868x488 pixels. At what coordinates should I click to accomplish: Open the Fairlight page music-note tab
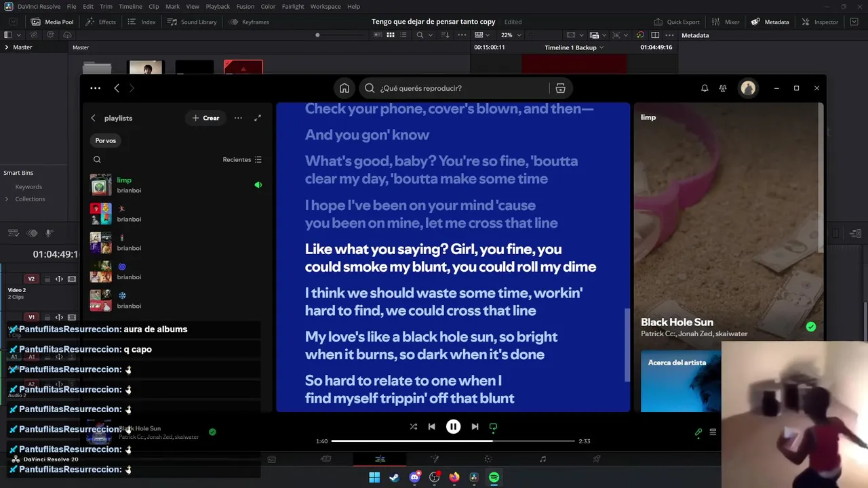pos(542,459)
